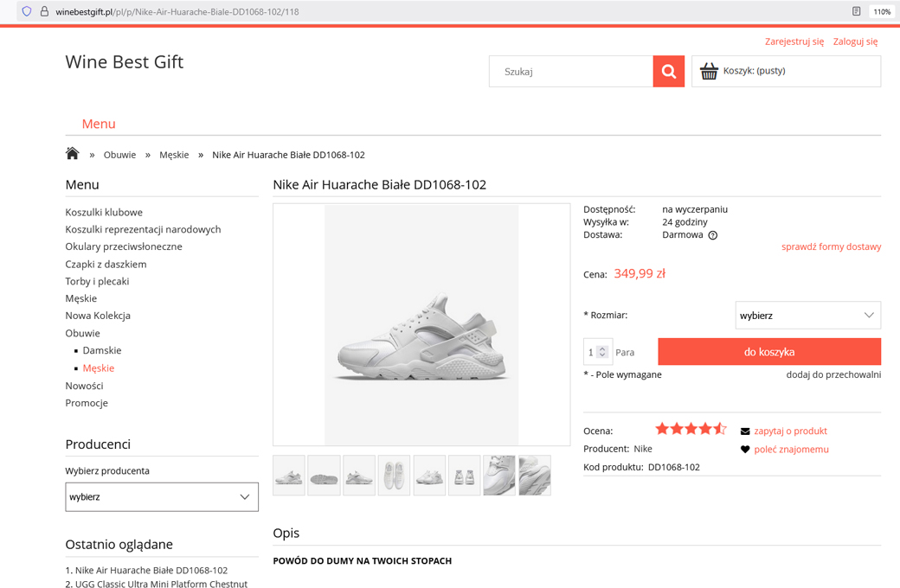Select fourth thumbnail showing top-view pair
This screenshot has width=900, height=588.
pos(395,476)
